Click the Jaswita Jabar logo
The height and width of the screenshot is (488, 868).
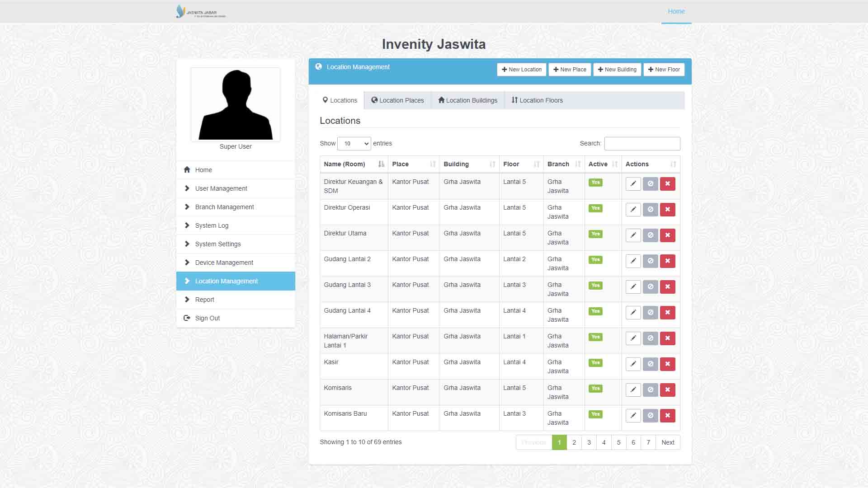tap(201, 12)
